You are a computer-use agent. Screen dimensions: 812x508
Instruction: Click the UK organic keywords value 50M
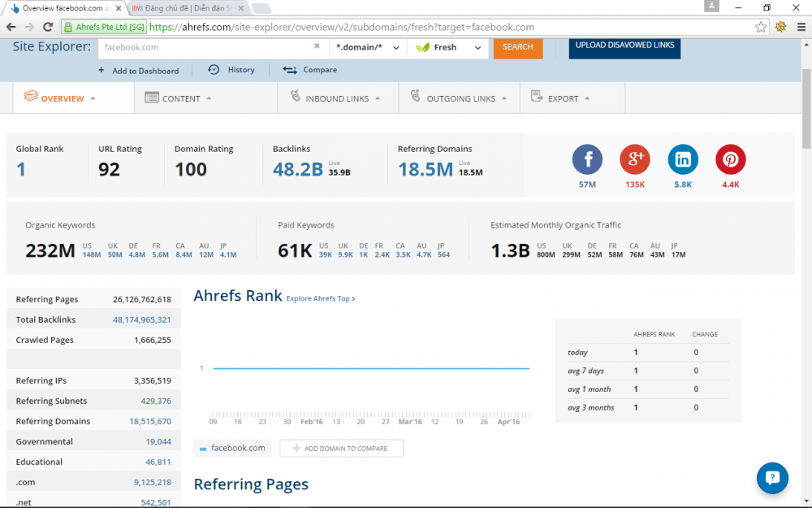(x=115, y=254)
